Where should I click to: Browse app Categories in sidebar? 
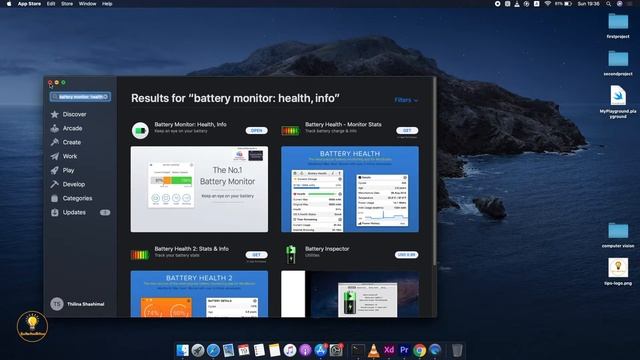click(x=77, y=198)
